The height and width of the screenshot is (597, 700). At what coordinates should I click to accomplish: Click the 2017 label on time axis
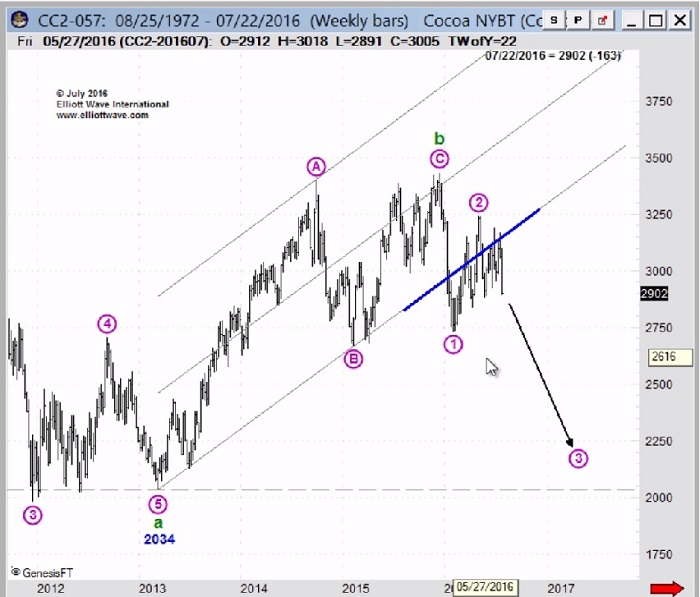(x=561, y=589)
